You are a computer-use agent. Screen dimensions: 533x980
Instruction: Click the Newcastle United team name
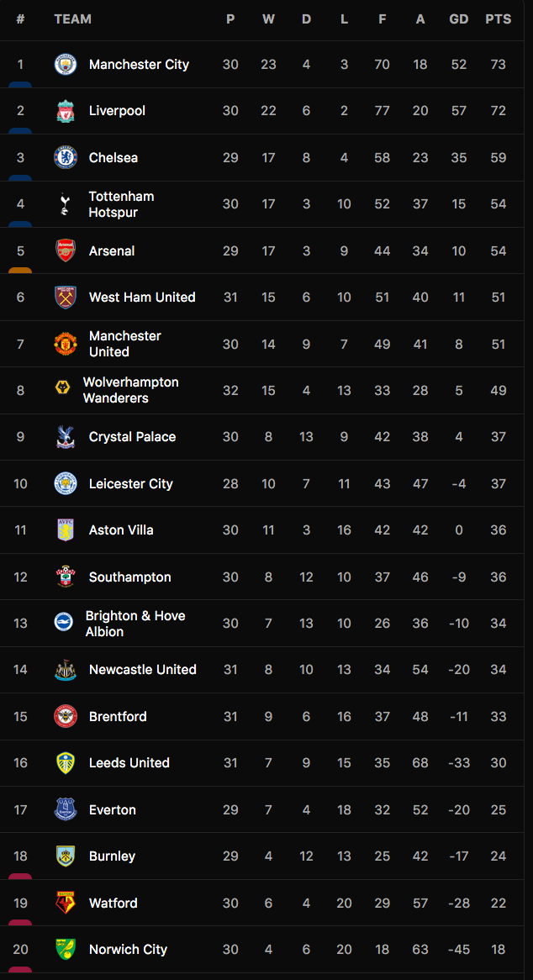pyautogui.click(x=142, y=670)
